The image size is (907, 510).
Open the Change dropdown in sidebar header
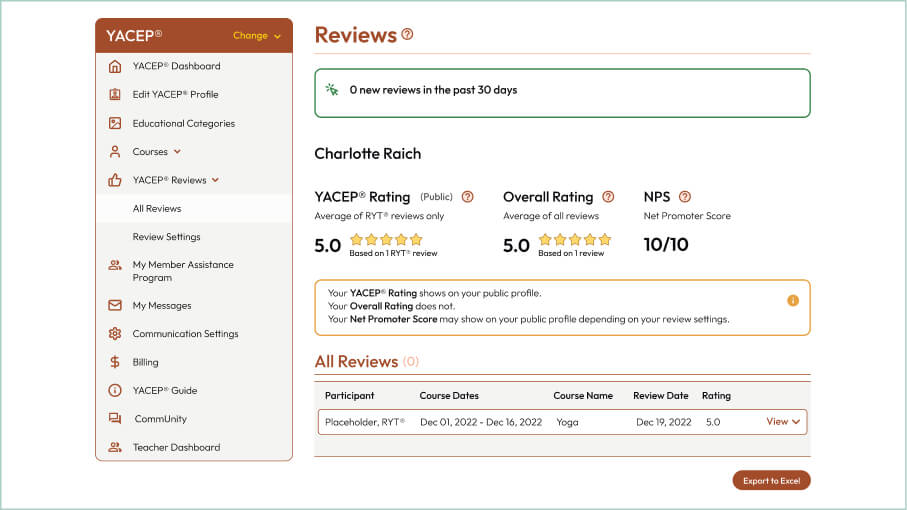click(x=257, y=36)
